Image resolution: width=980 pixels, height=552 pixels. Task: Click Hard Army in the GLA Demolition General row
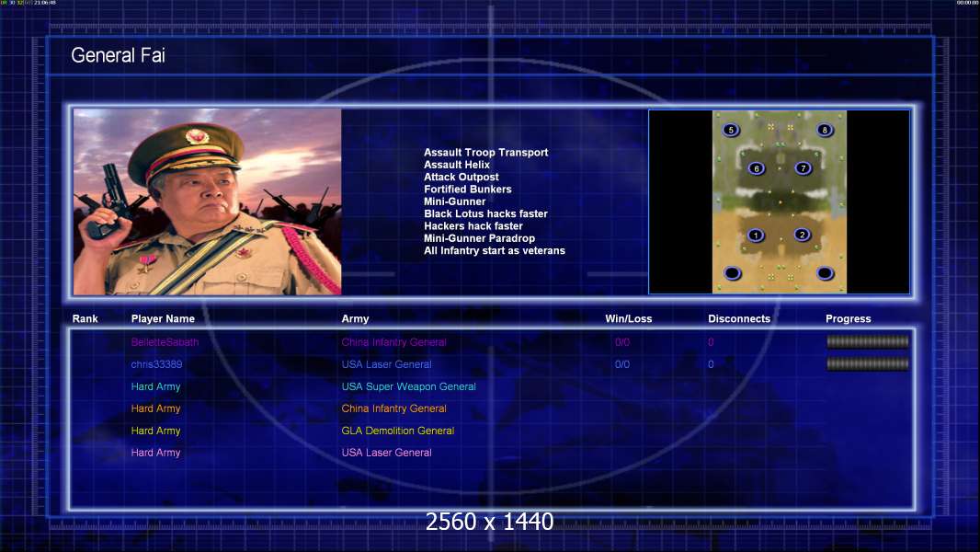point(155,431)
